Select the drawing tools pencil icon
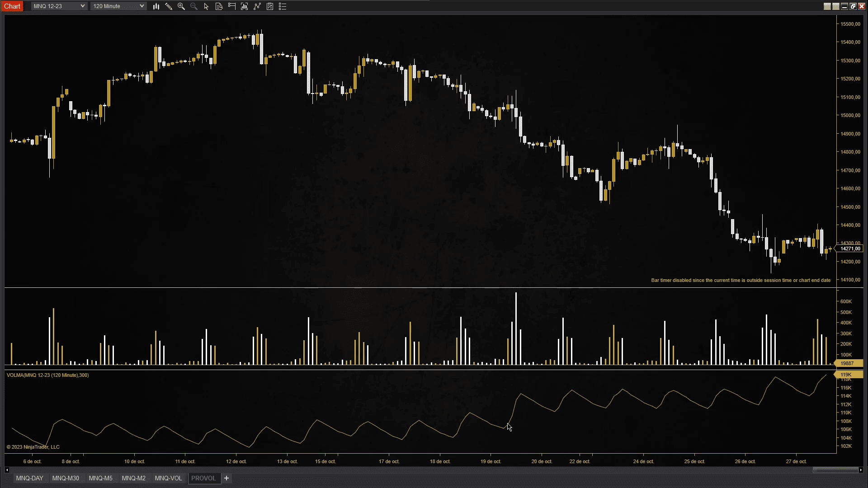868x488 pixels. [x=169, y=6]
